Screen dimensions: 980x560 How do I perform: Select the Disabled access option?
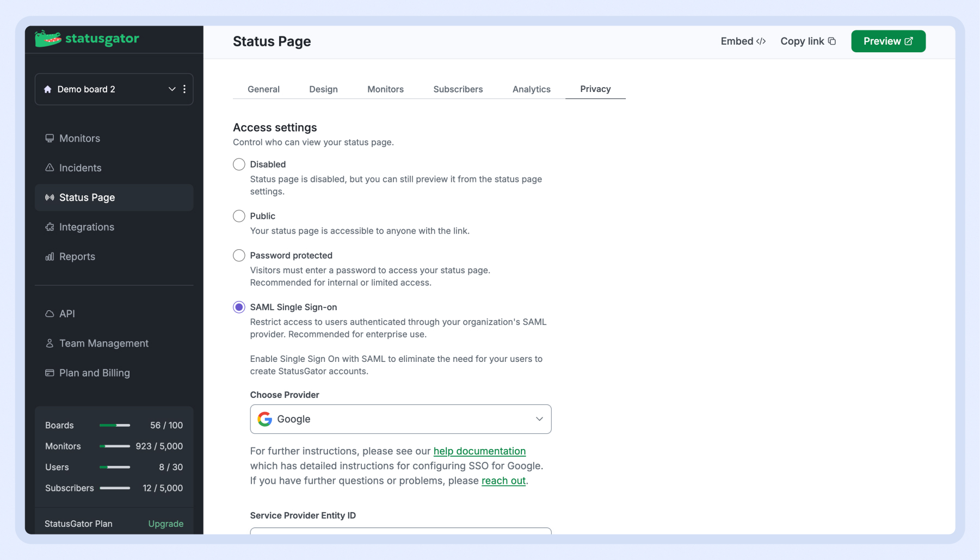tap(239, 164)
